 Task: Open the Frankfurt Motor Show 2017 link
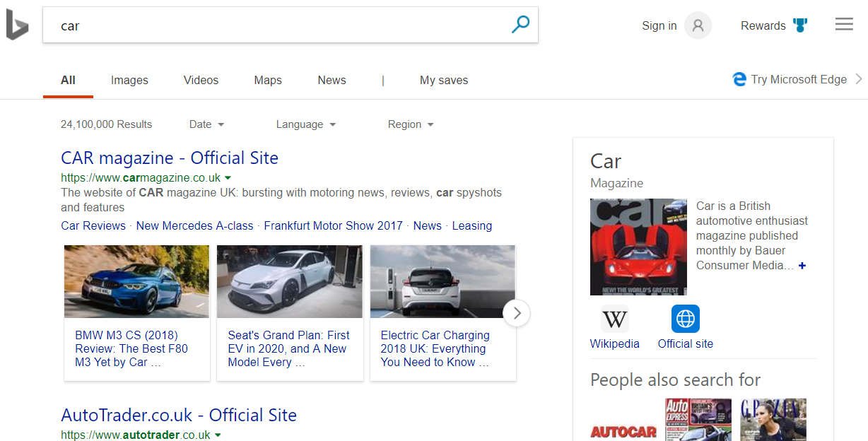pyautogui.click(x=333, y=226)
